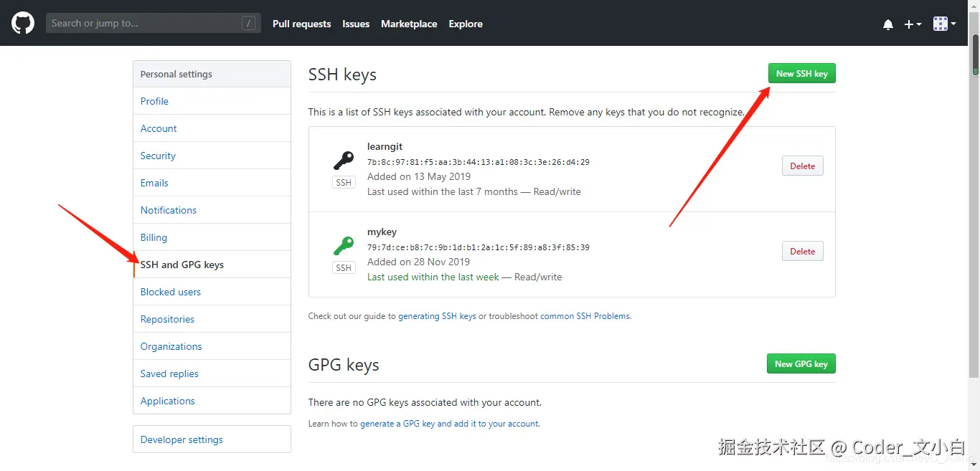Click the black key icon for learngit

tap(344, 160)
